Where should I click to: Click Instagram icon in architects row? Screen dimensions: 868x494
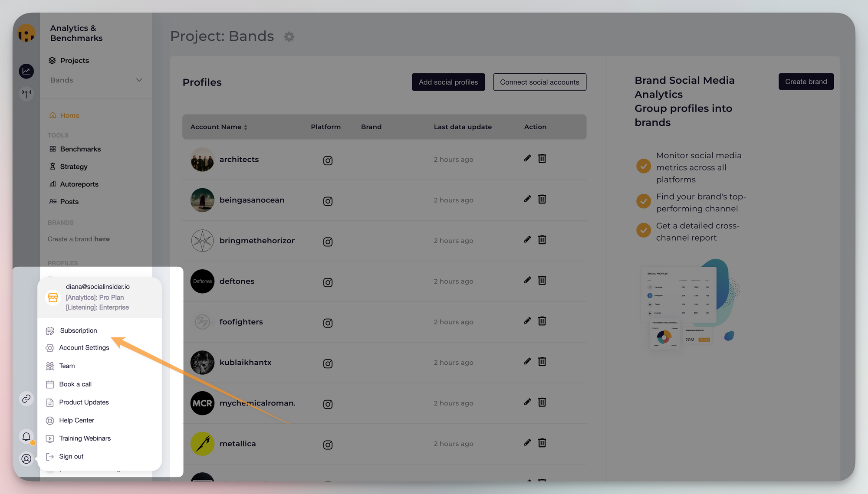click(328, 160)
